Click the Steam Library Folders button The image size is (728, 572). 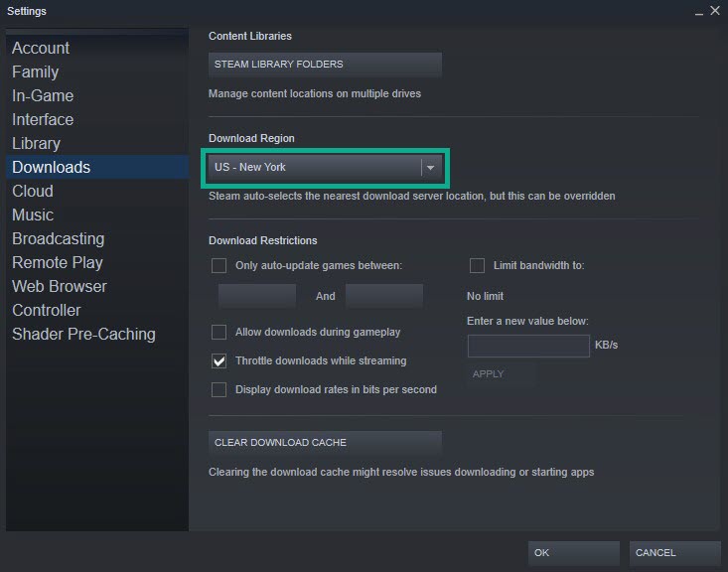[325, 65]
